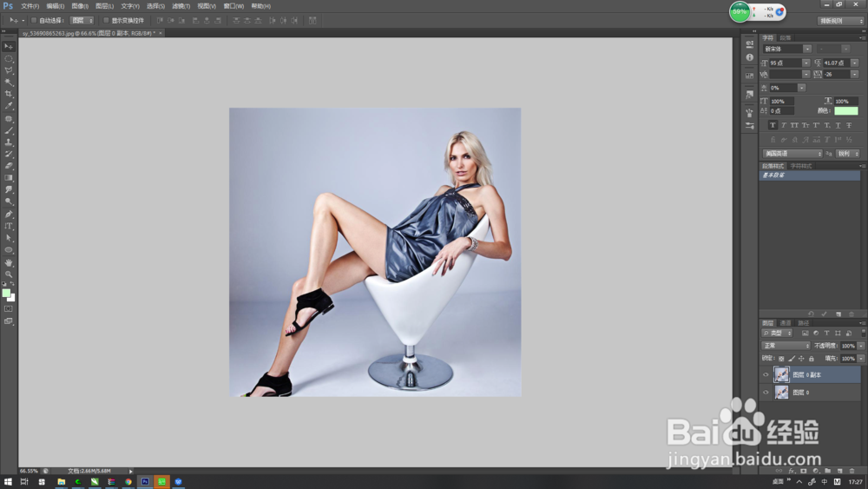Select the 图层 0 layer name
Screen dimensions: 868x489
800,393
